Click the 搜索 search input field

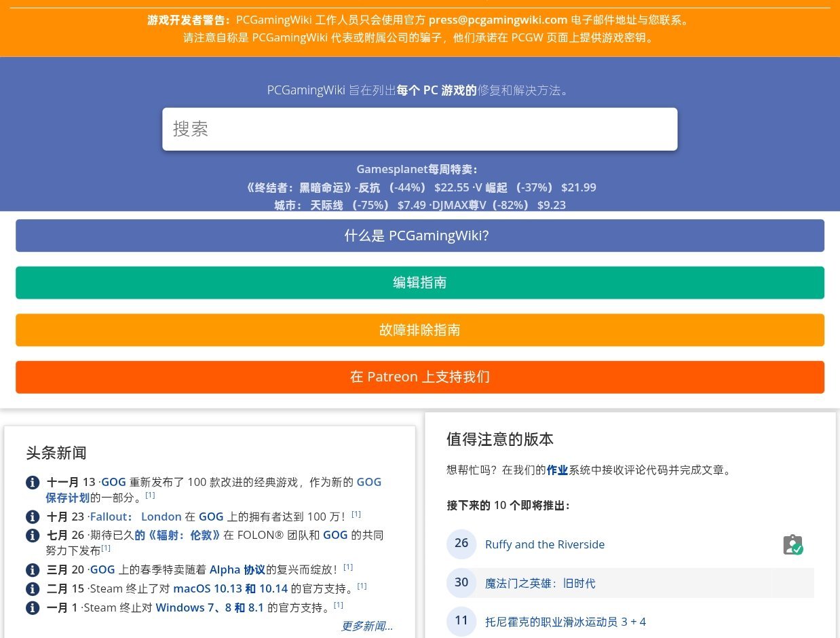(x=419, y=129)
